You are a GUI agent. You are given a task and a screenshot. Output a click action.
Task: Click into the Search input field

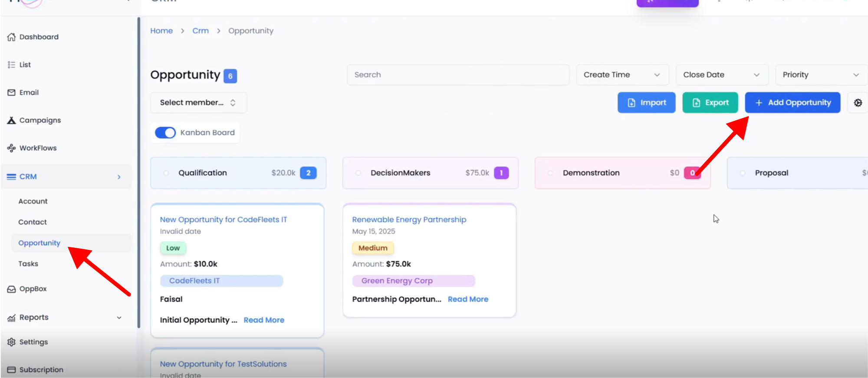(x=458, y=75)
